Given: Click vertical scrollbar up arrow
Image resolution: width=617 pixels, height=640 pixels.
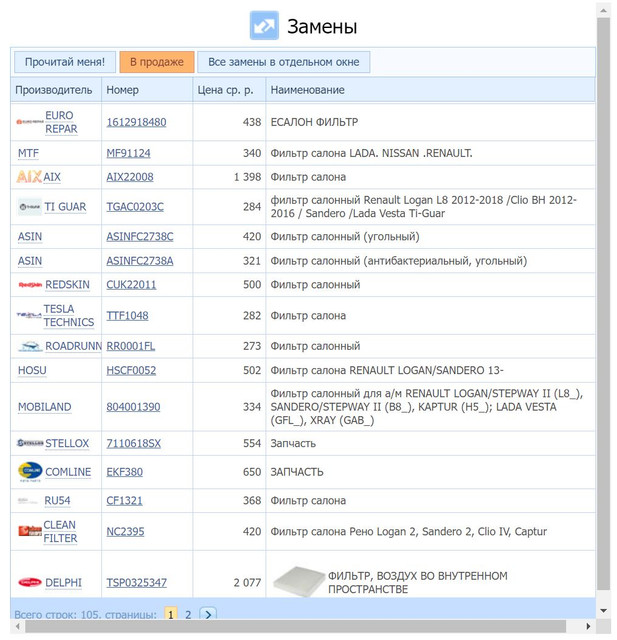Looking at the screenshot, I should [x=604, y=11].
